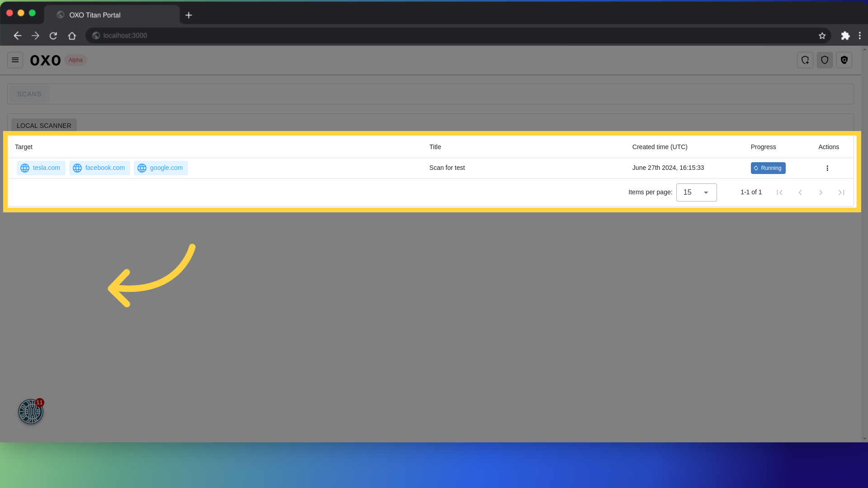Viewport: 868px width, 488px height.
Task: Click the shield/security icon in the top bar
Action: coord(825,60)
